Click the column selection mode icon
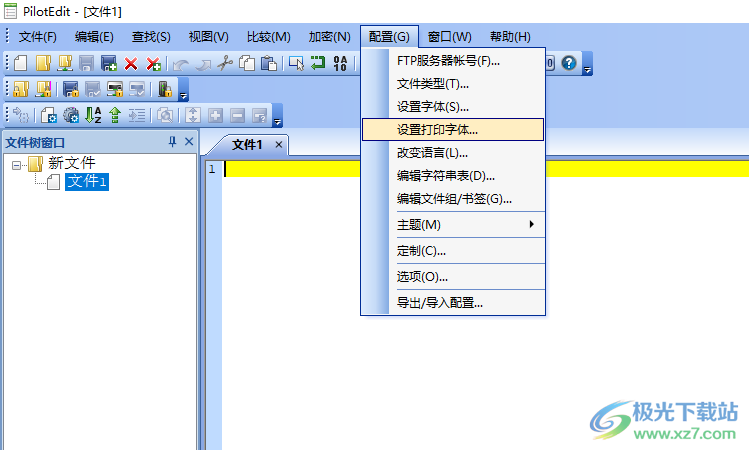This screenshot has width=749, height=450. (x=296, y=63)
